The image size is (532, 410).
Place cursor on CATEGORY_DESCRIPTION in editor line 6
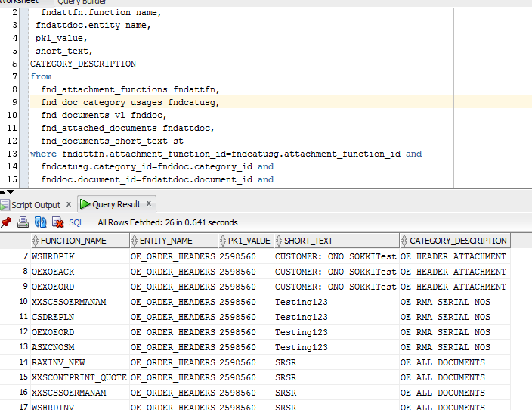83,64
